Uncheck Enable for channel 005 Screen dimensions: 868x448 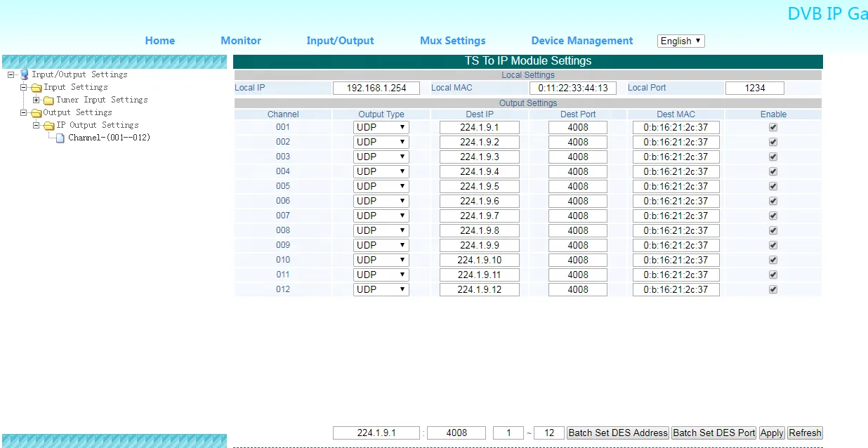773,186
